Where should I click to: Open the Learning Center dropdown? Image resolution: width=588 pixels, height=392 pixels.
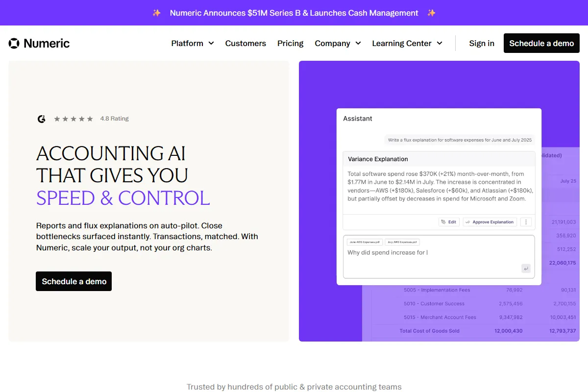[x=407, y=43]
